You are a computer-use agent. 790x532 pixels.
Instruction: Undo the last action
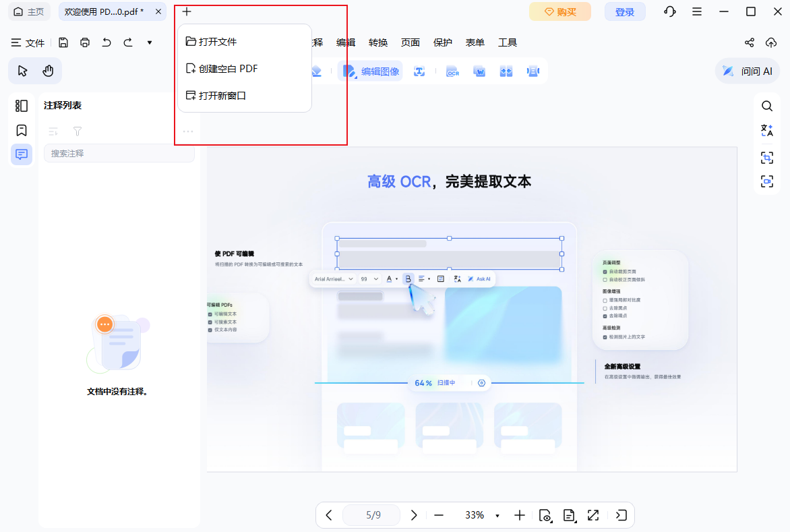click(x=107, y=43)
